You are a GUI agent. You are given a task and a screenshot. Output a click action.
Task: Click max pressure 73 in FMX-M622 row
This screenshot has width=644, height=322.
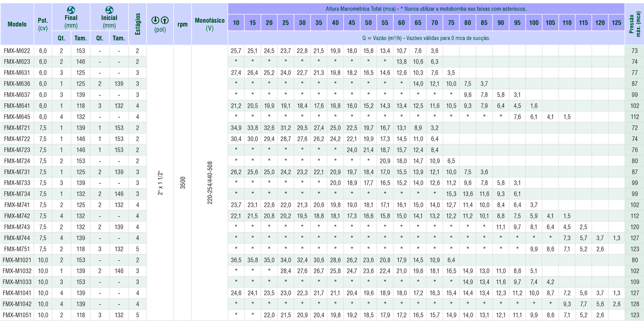point(635,51)
